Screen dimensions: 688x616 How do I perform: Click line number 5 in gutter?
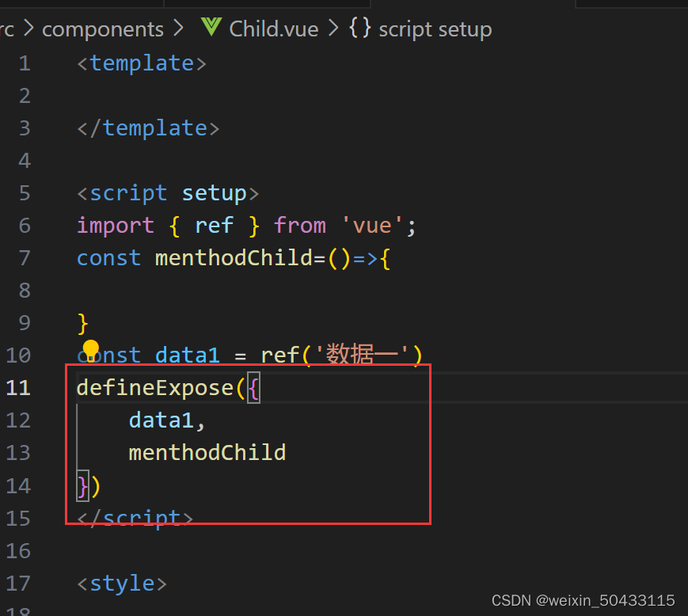pos(25,193)
